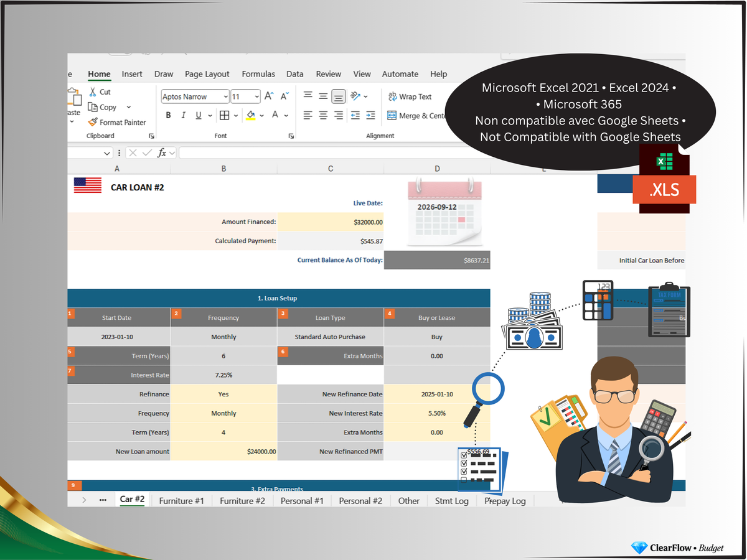Toggle Italic formatting
Image resolution: width=747 pixels, height=560 pixels.
184,115
